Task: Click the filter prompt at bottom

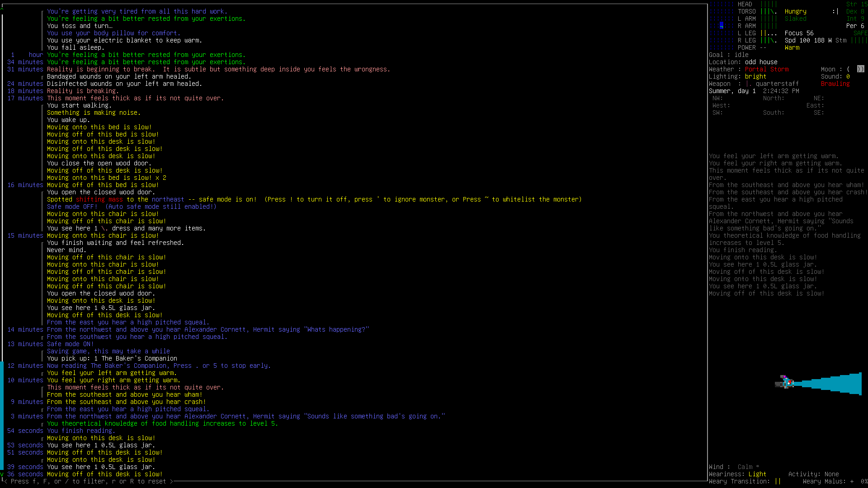Action: tap(88, 481)
